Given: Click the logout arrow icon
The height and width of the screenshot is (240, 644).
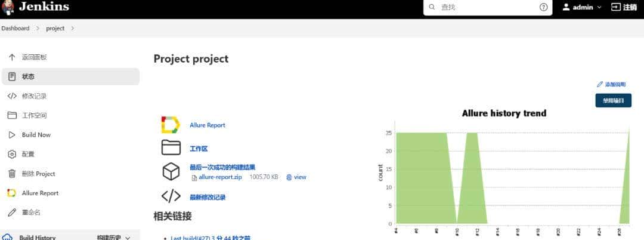Looking at the screenshot, I should pos(615,7).
